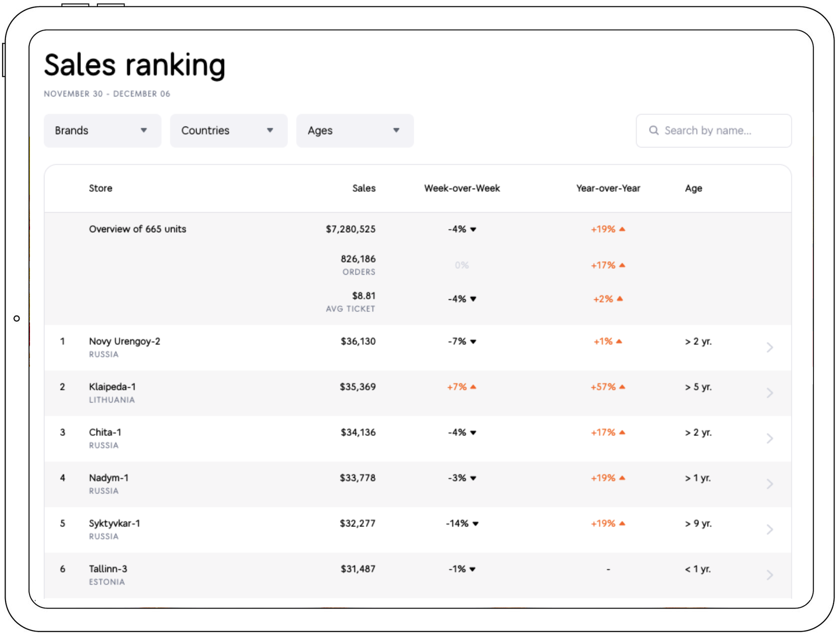Click Klaipeda-1 +57% year-over-year value
Viewport: 840px width, 638px height.
(x=608, y=387)
